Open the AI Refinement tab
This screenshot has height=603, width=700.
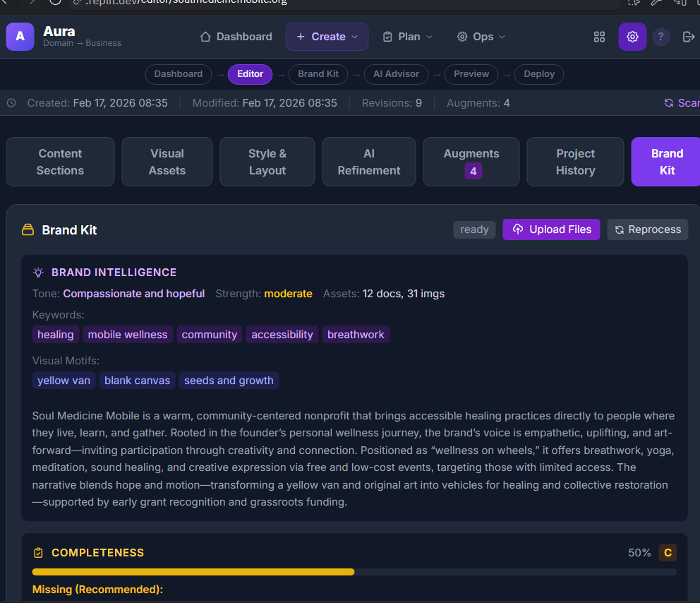pos(368,162)
